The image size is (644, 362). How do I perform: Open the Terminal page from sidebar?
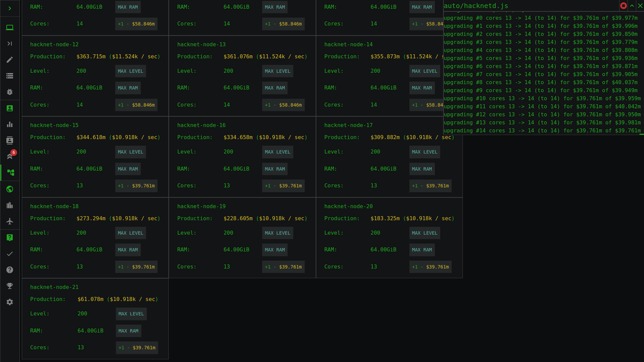pos(10,44)
